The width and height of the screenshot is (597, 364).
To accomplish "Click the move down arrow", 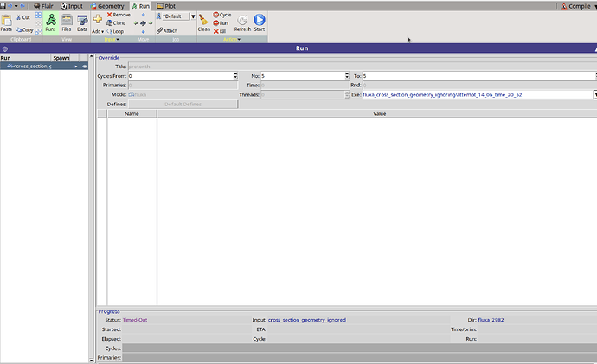I will coord(143,32).
